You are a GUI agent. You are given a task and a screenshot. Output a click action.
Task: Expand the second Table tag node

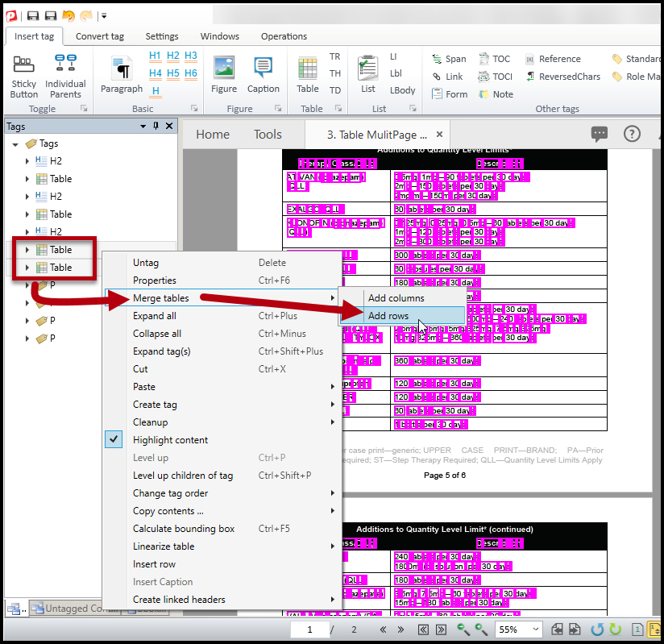pos(27,214)
